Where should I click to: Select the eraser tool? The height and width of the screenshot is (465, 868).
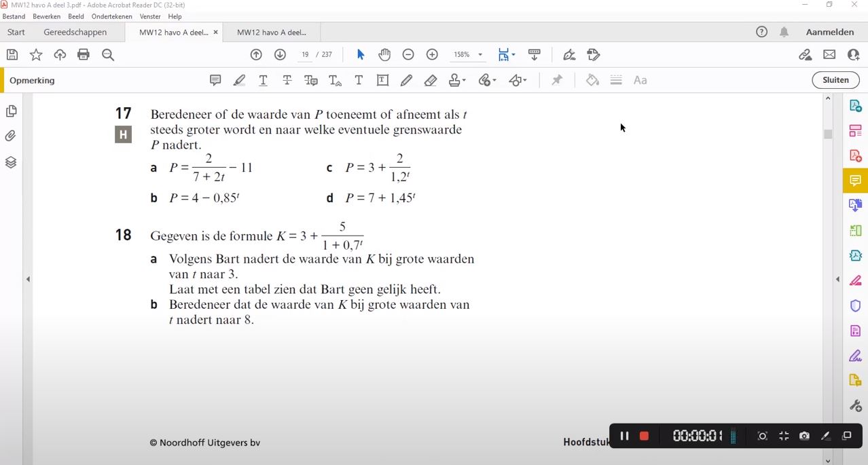(x=430, y=80)
